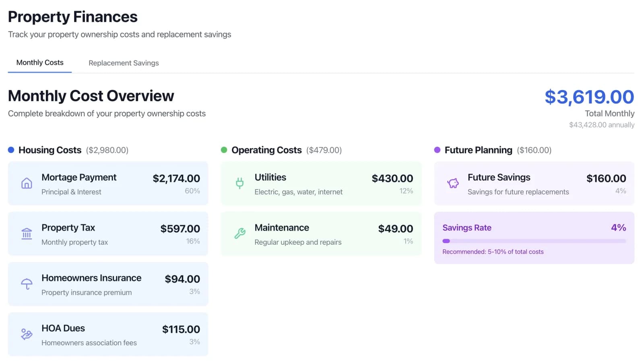The width and height of the screenshot is (644, 361).
Task: Click the $49.00 maintenance amount
Action: click(x=396, y=229)
